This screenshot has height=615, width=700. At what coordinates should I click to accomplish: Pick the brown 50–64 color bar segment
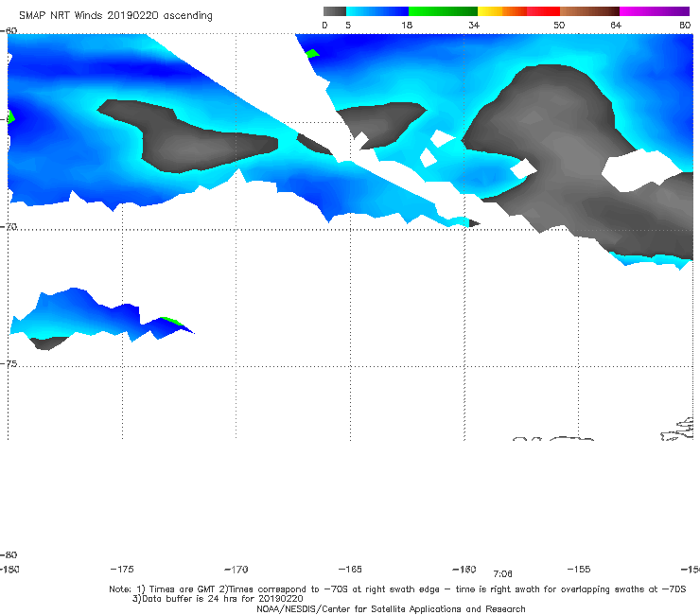click(x=589, y=11)
